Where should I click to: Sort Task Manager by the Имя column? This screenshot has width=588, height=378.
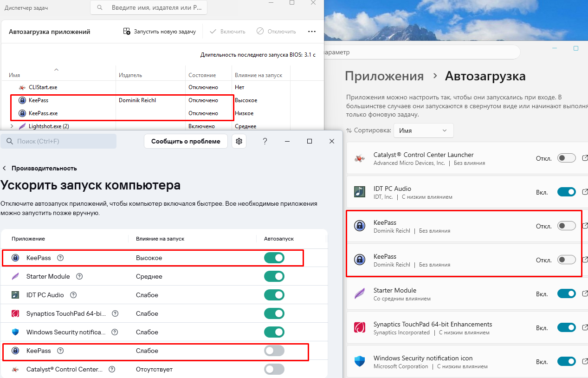click(14, 75)
